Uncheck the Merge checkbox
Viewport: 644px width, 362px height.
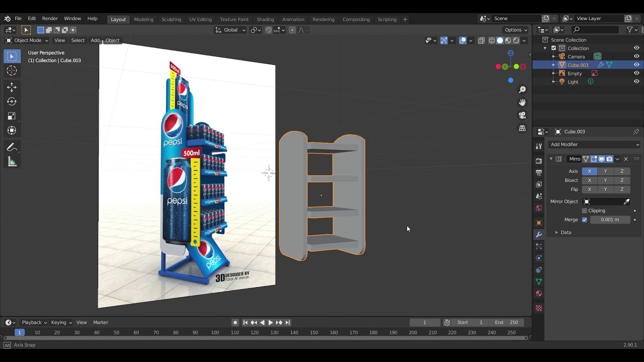[x=584, y=220]
